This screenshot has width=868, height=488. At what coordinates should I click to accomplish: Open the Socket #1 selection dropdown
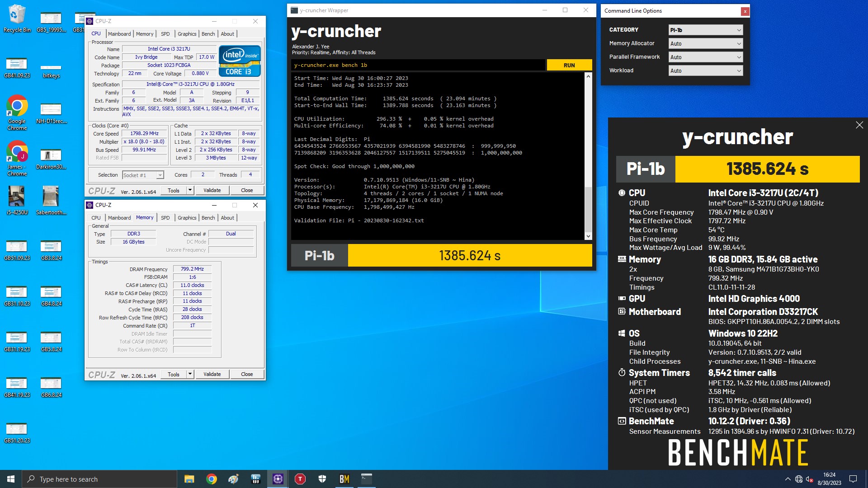[142, 175]
